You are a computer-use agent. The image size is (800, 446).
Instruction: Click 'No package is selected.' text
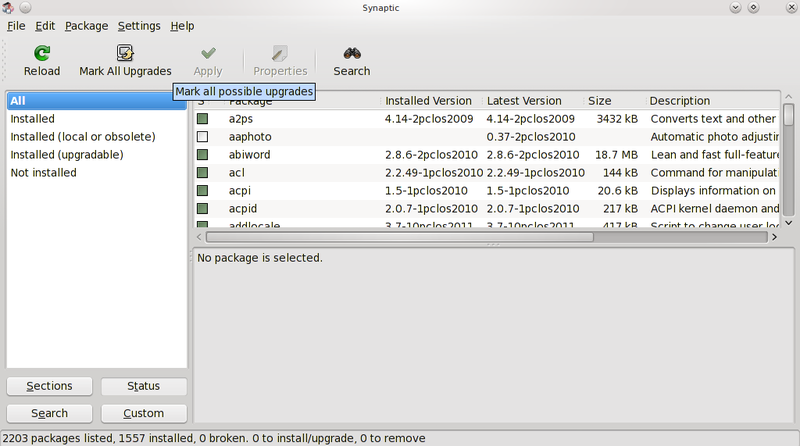click(x=260, y=258)
